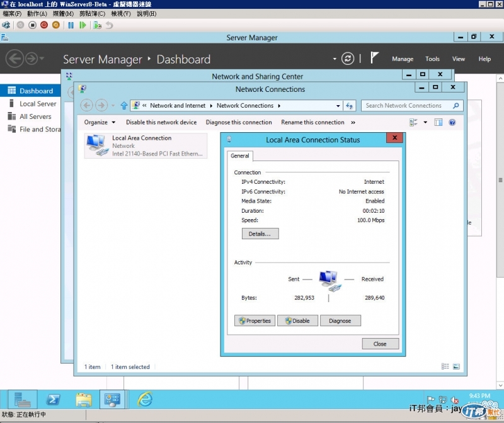
Task: Click Network and Internet breadcrumb
Action: click(x=178, y=105)
